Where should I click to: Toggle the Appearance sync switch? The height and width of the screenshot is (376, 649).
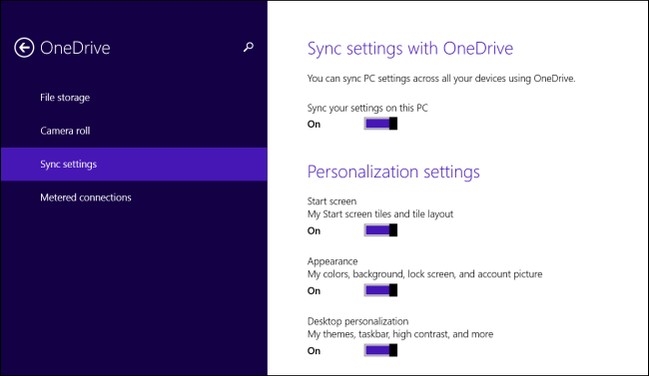381,290
